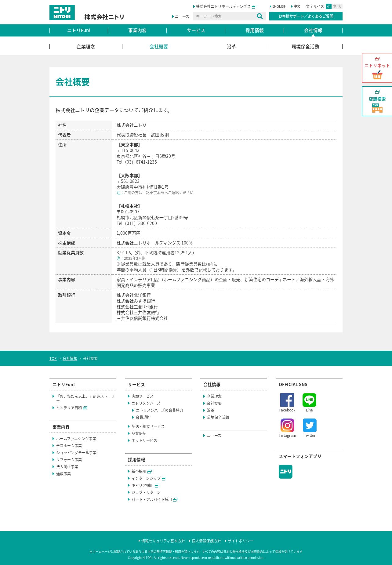Switch to the 沿革 sub-tab
This screenshot has height=565, width=392.
click(x=231, y=46)
